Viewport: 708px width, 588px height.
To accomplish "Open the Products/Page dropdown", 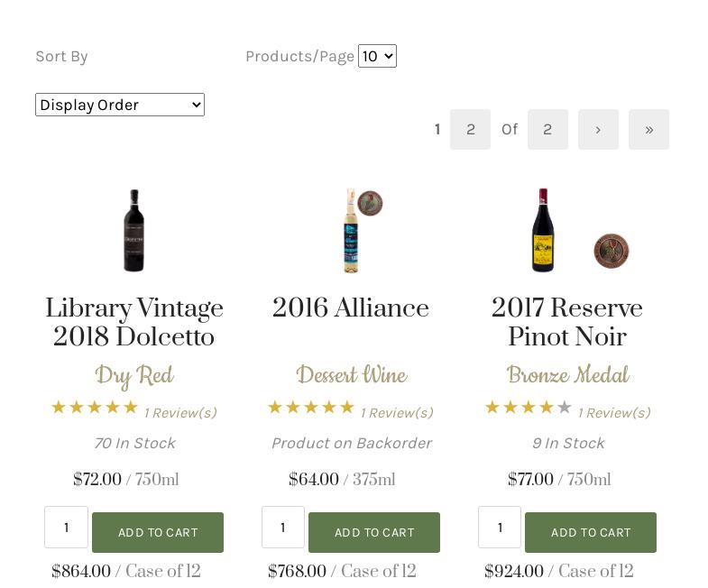I will pos(377,56).
